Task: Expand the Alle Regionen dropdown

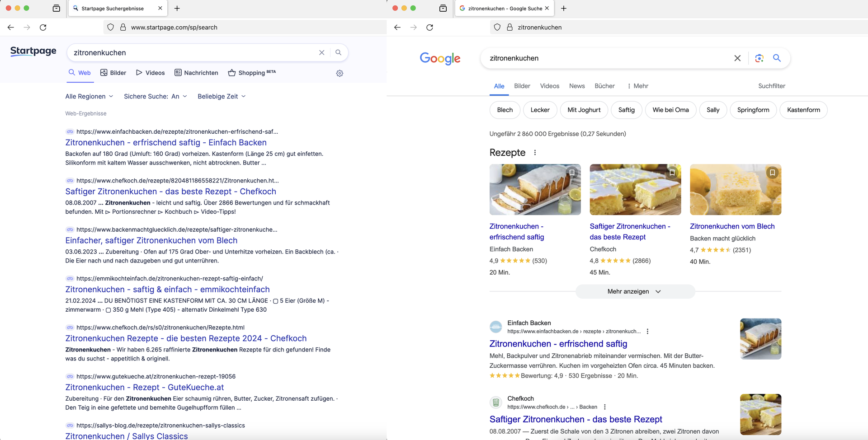Action: click(x=89, y=96)
